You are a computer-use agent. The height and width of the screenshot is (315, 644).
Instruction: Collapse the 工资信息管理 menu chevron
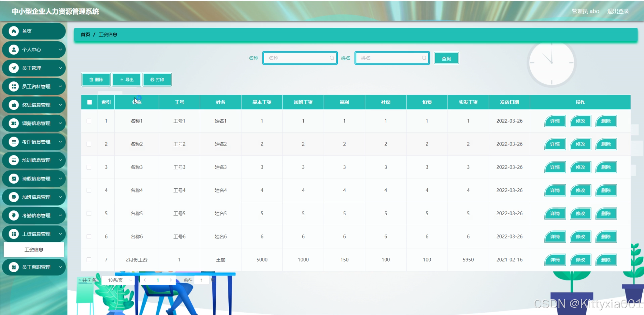(60, 234)
